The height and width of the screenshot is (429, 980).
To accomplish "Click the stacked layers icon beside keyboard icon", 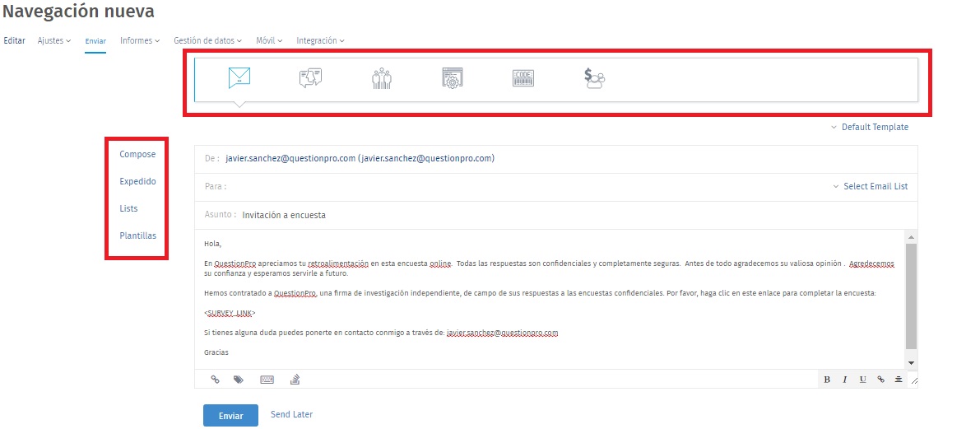I will point(295,379).
